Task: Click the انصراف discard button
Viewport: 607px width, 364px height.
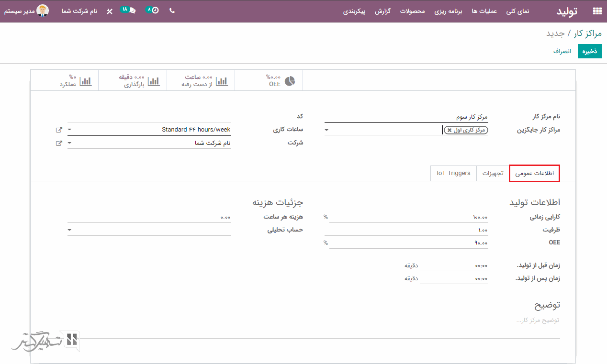Action: coord(562,51)
